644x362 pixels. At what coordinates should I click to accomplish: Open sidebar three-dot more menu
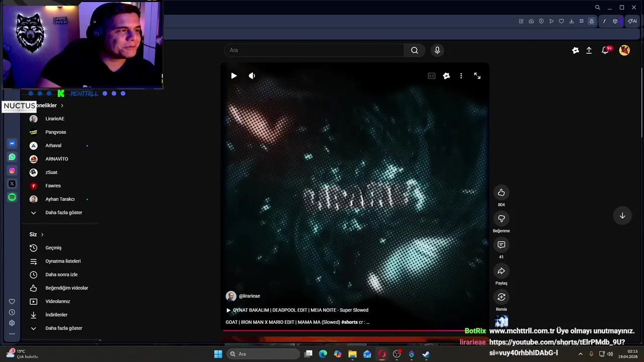click(12, 333)
